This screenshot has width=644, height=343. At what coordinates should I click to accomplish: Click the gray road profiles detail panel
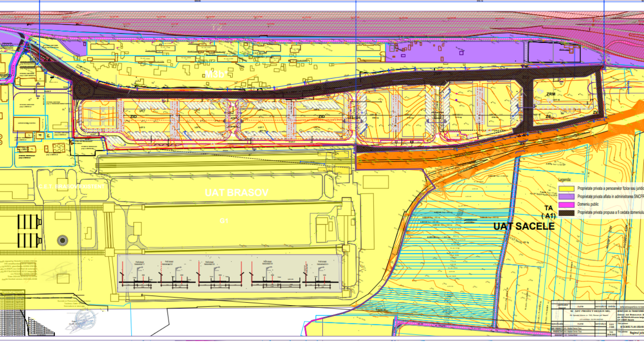click(229, 273)
